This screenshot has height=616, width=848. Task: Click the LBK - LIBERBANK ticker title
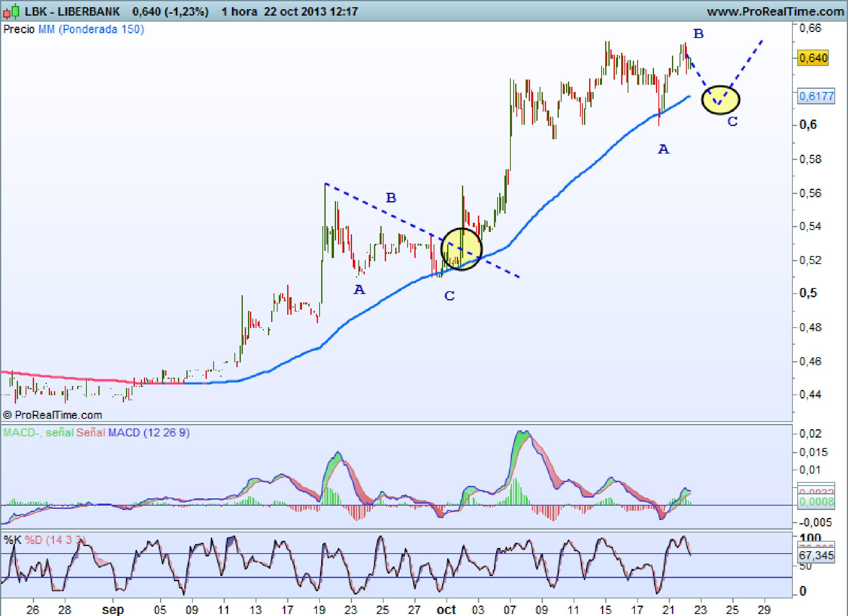72,12
